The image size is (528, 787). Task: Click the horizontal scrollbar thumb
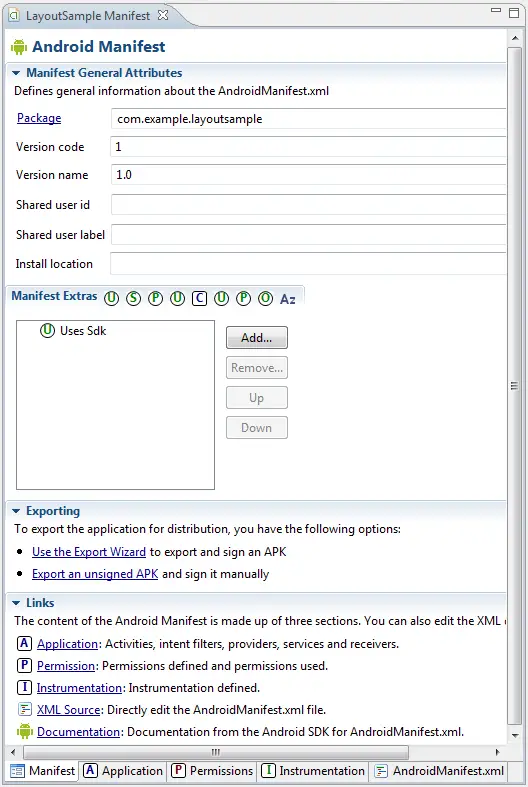coord(216,752)
